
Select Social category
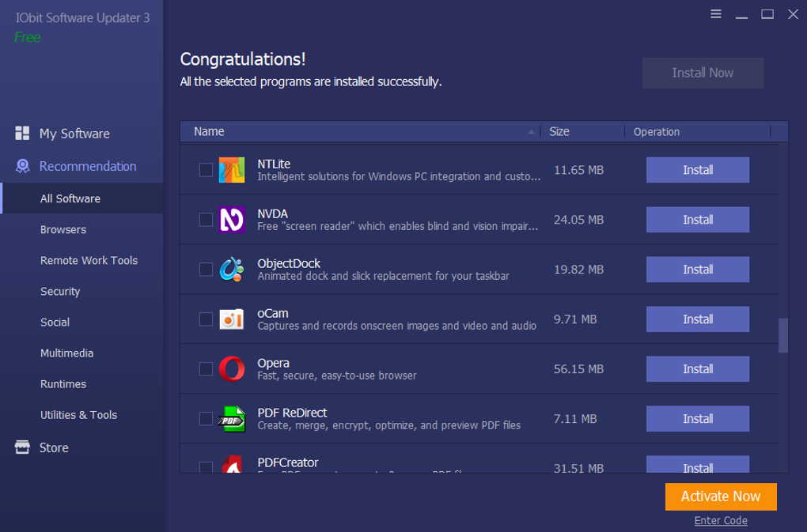pyautogui.click(x=55, y=323)
